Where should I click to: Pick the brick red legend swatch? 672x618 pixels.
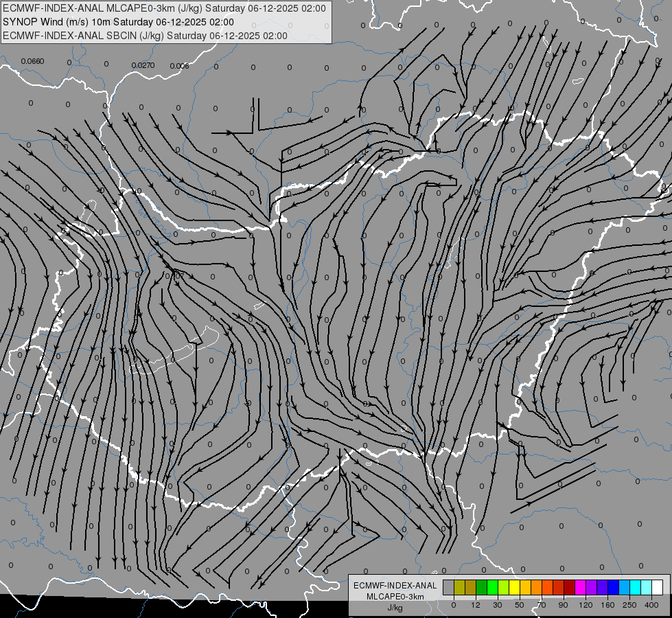[559, 587]
